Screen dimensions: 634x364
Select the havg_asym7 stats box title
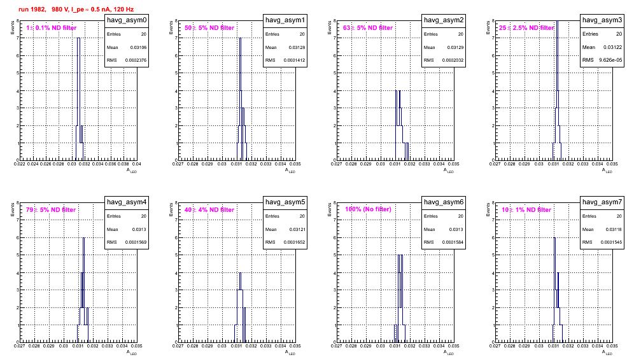[x=602, y=202]
